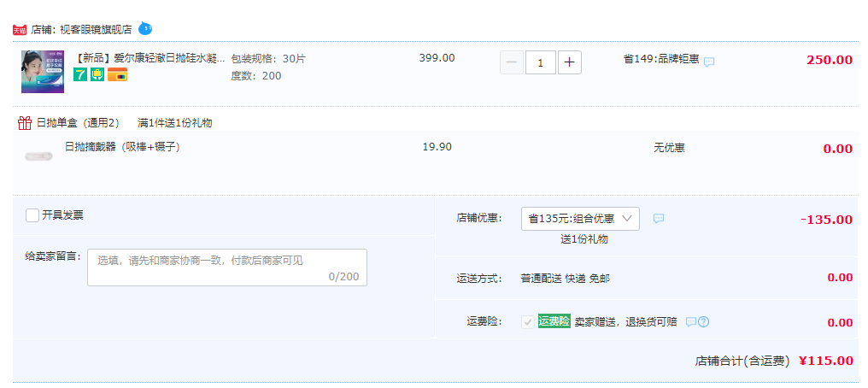Click the quantity input field showing 1
The image size is (868, 388).
pos(540,62)
